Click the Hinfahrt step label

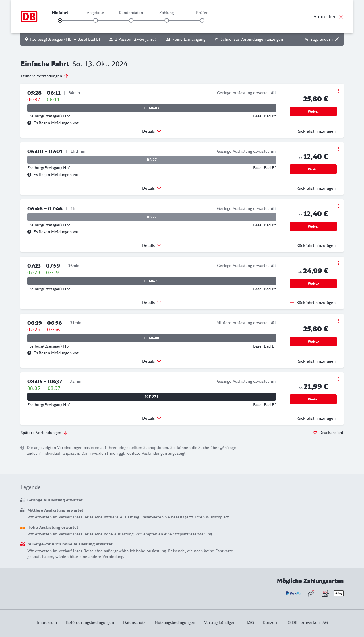tap(60, 13)
